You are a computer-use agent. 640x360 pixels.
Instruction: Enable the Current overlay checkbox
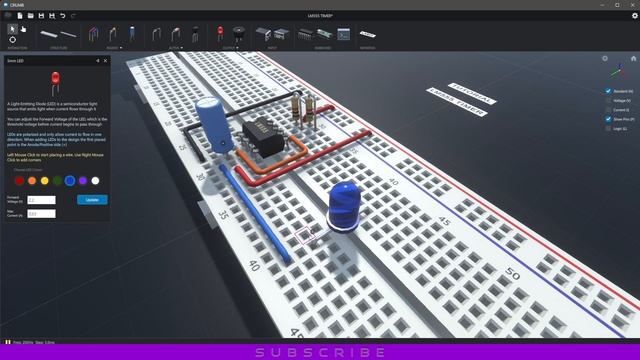tap(608, 110)
